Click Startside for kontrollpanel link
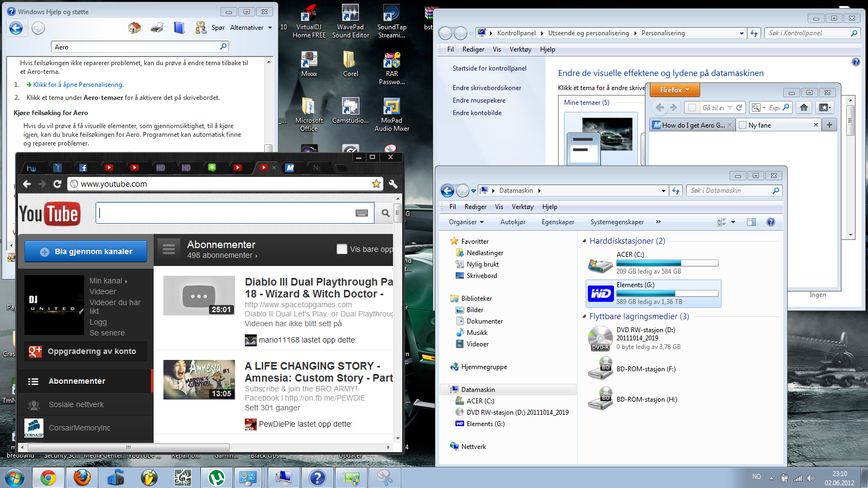 tap(490, 68)
